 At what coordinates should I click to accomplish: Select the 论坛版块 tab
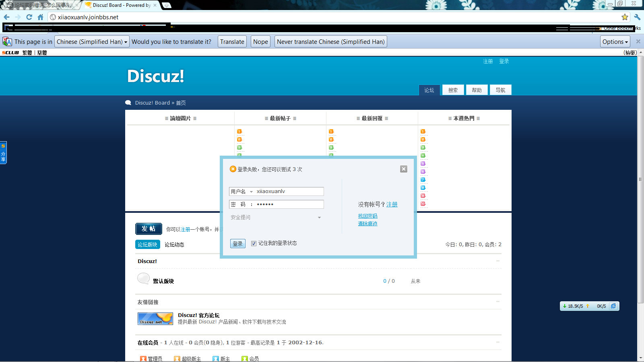(147, 245)
